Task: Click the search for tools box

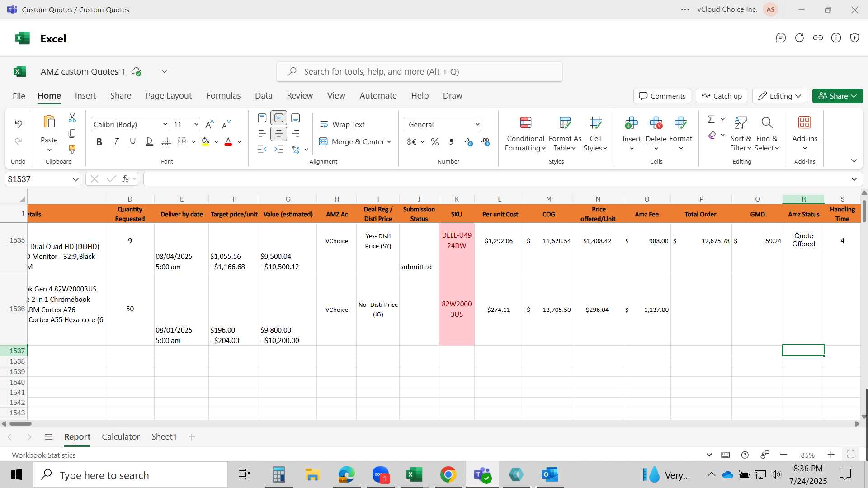Action: (x=420, y=72)
